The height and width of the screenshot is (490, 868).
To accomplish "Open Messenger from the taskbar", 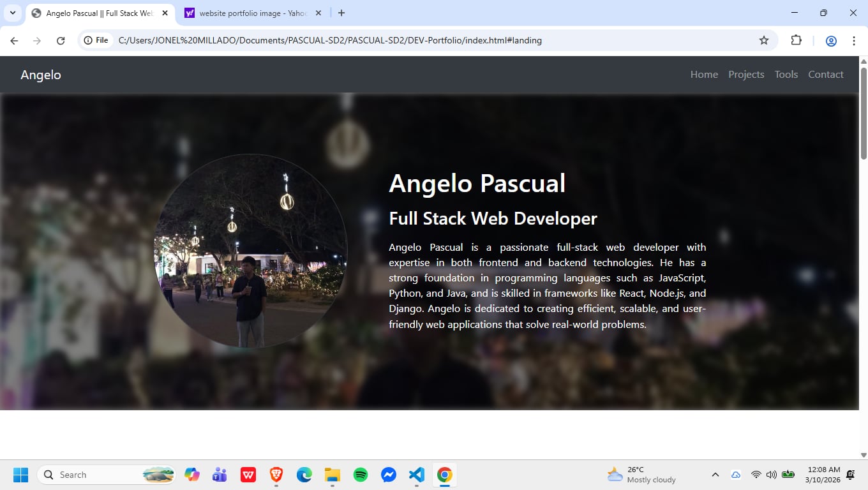I will (x=389, y=475).
